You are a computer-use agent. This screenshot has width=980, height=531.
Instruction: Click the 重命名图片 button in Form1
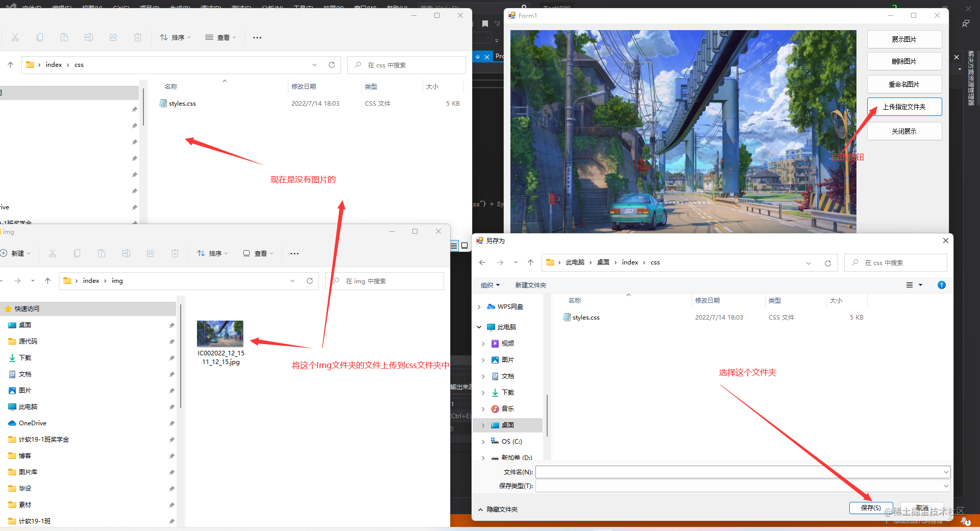pyautogui.click(x=904, y=84)
